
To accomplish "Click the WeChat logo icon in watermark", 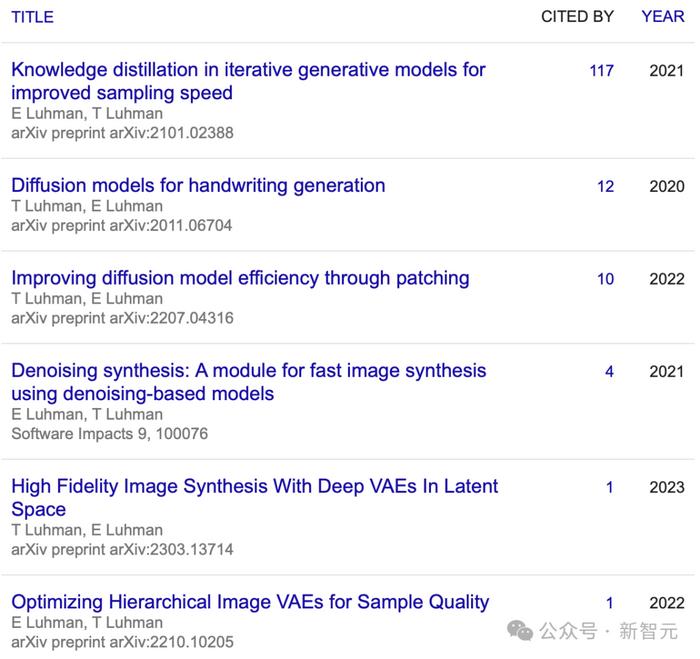I will pyautogui.click(x=520, y=630).
